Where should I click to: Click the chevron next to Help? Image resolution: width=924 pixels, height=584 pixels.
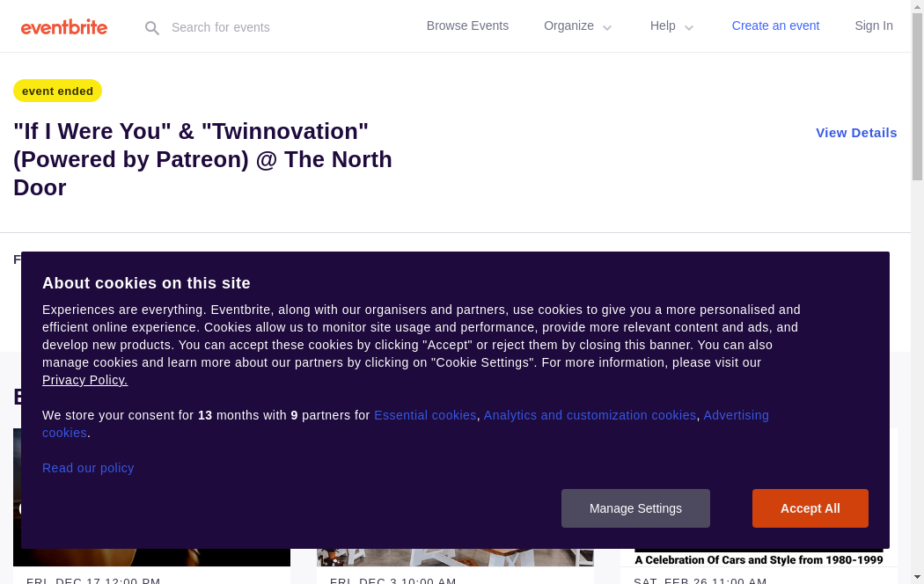coord(689,27)
